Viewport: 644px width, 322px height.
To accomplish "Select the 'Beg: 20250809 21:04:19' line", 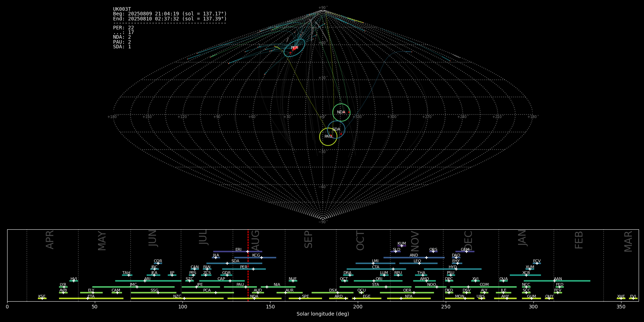I will click(x=170, y=14).
